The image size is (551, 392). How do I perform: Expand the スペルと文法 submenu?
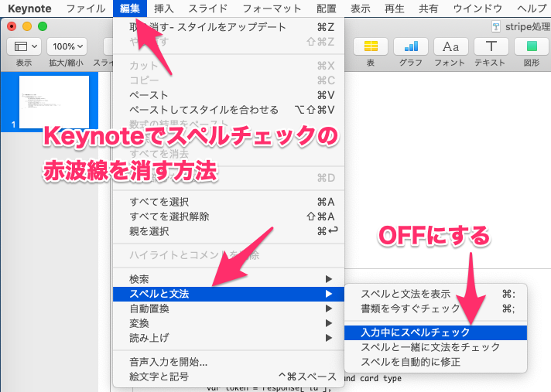[x=228, y=294]
